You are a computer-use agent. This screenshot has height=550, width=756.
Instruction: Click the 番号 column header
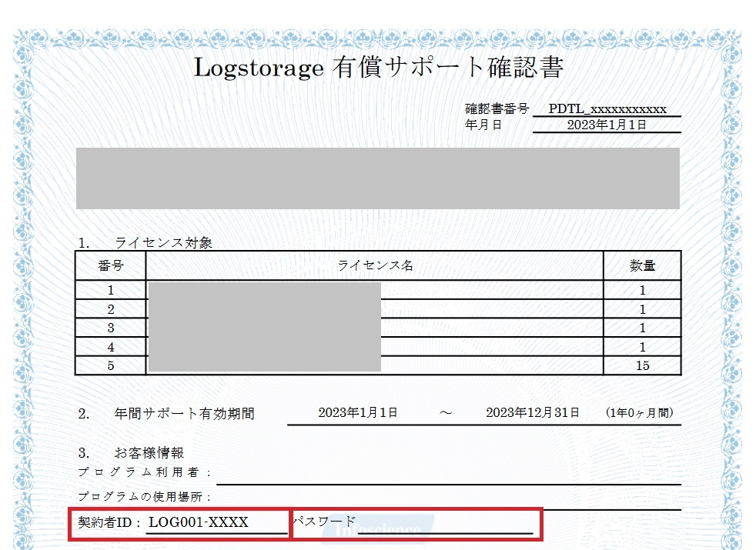pyautogui.click(x=111, y=265)
